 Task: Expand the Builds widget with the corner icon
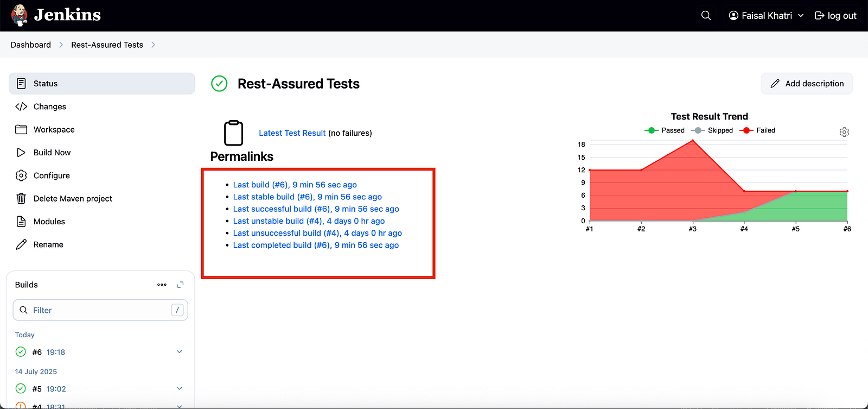180,285
